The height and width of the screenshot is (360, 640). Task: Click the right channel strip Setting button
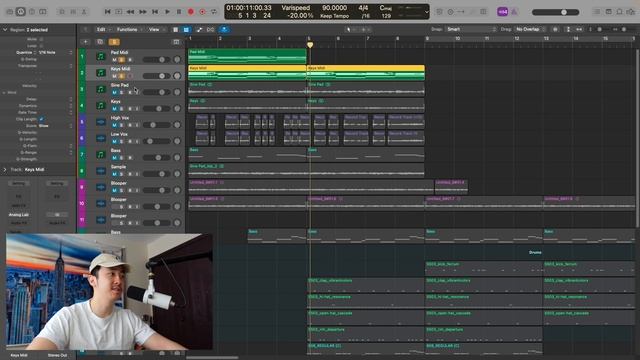(x=57, y=184)
